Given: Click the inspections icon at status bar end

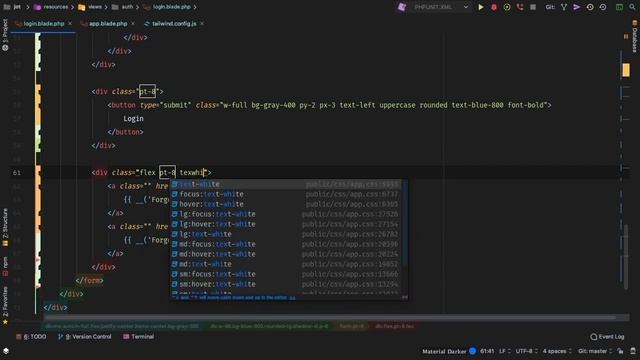Looking at the screenshot, I should [633, 351].
